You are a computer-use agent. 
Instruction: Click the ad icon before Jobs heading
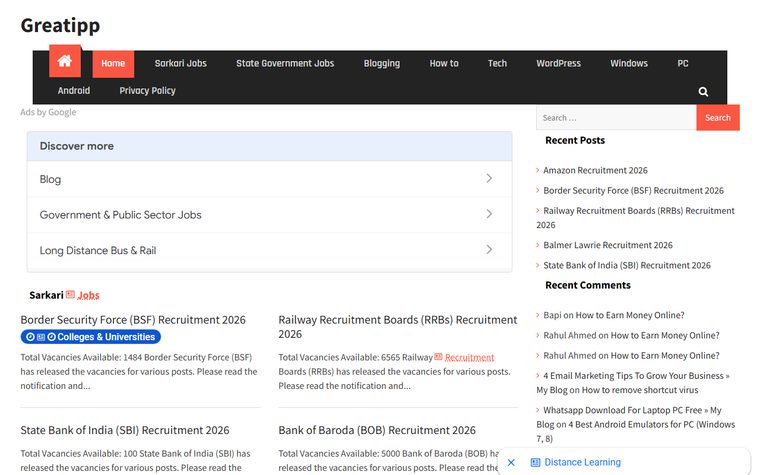click(70, 294)
